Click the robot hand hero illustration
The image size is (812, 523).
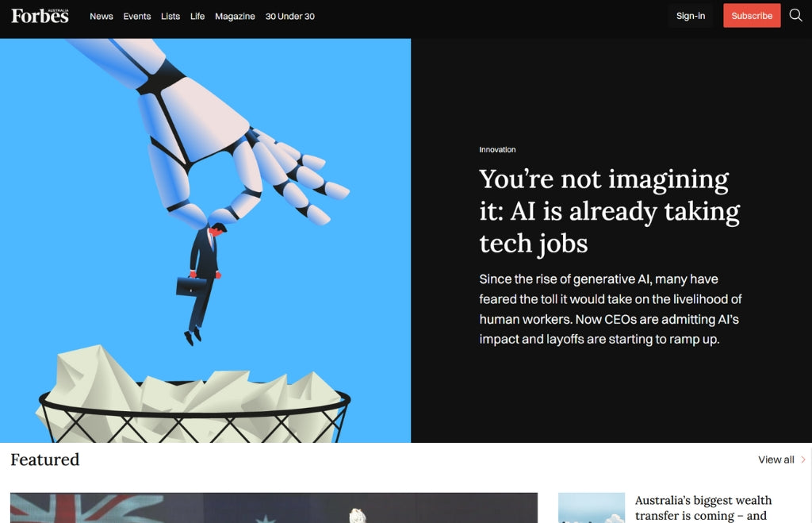pos(205,240)
